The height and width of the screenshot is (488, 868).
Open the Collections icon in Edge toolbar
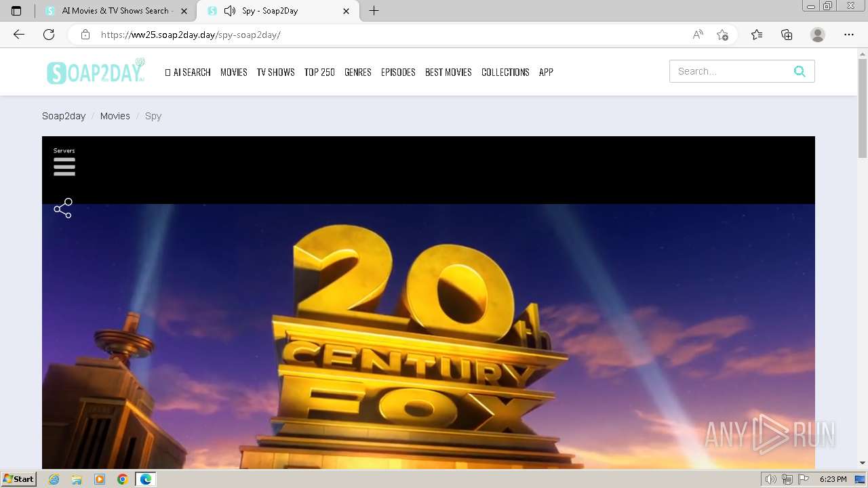(x=787, y=35)
